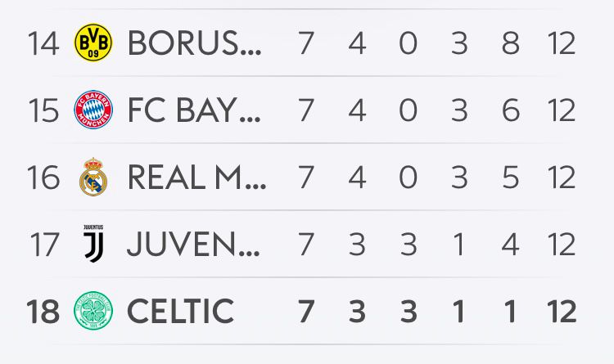Image resolution: width=614 pixels, height=364 pixels.
Task: Open the REAL M... team link
Action: 196,178
